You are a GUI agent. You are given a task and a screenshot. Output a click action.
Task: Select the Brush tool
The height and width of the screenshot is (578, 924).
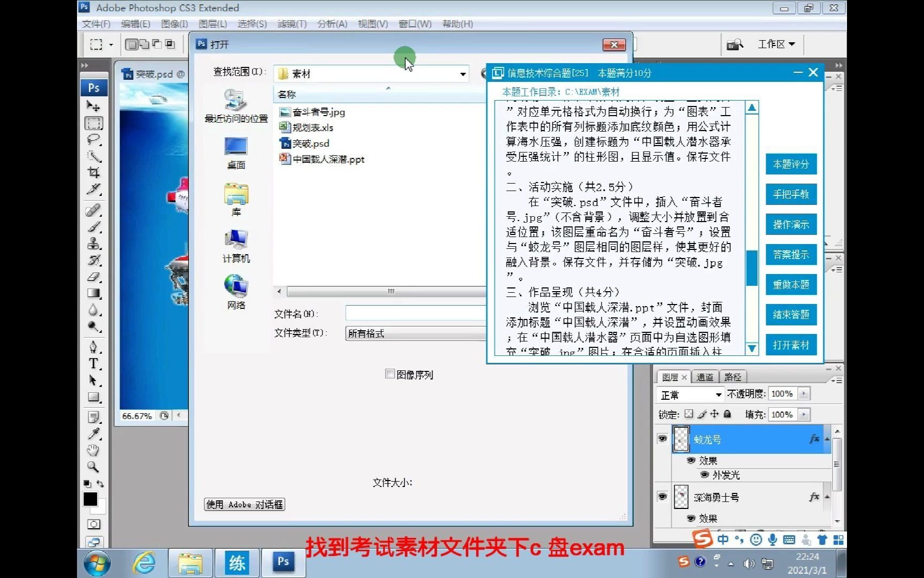pos(94,227)
